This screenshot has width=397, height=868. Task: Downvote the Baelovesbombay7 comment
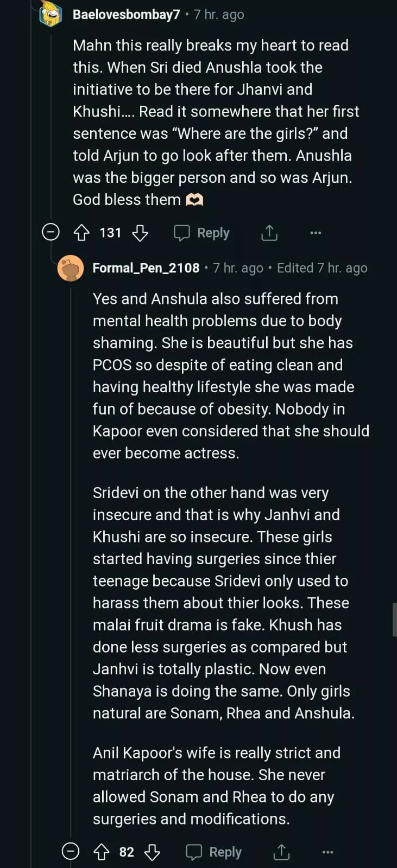tap(140, 233)
